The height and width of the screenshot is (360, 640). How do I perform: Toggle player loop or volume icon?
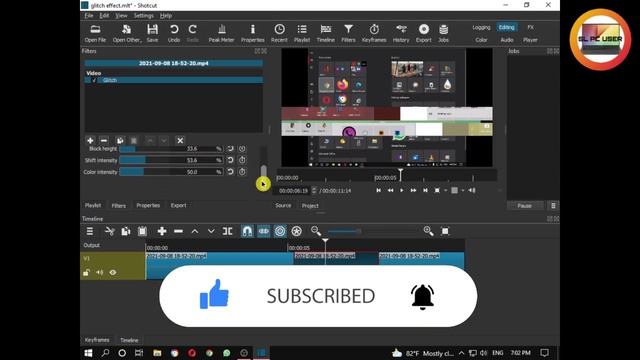[472, 190]
